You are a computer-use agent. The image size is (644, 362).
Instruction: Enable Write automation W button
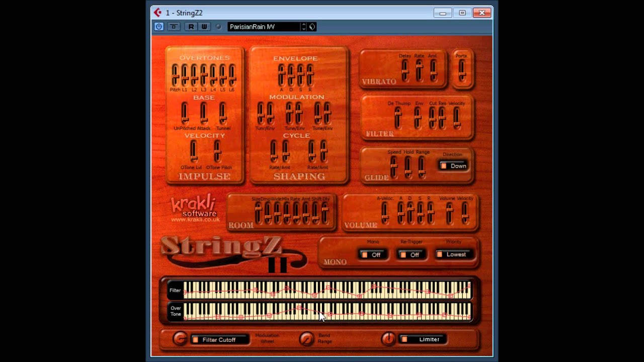click(204, 27)
